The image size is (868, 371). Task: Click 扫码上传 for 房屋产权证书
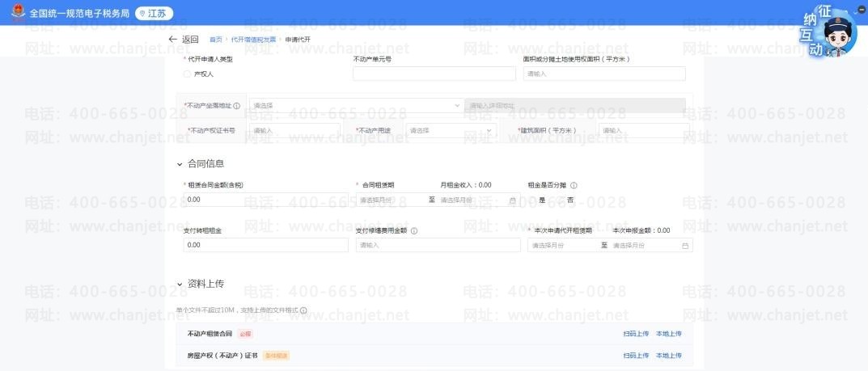(x=636, y=356)
